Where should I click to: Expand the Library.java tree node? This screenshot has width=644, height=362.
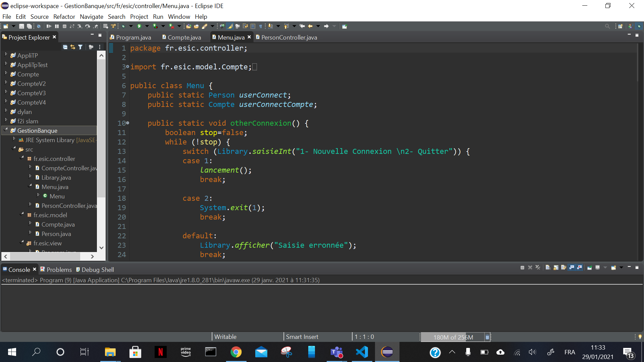[30, 176]
